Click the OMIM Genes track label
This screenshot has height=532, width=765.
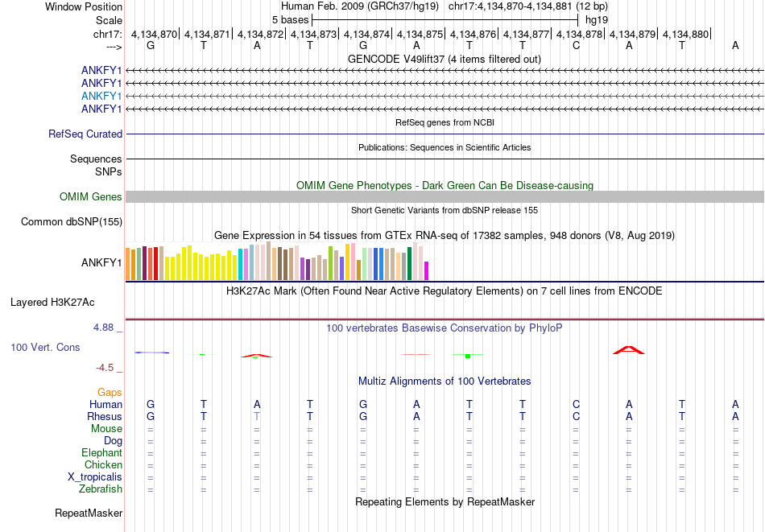(x=91, y=196)
